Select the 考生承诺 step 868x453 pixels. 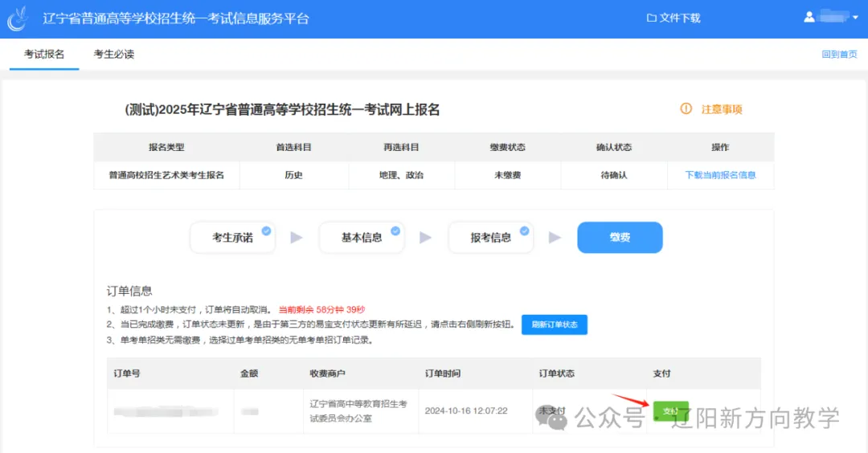tap(232, 238)
